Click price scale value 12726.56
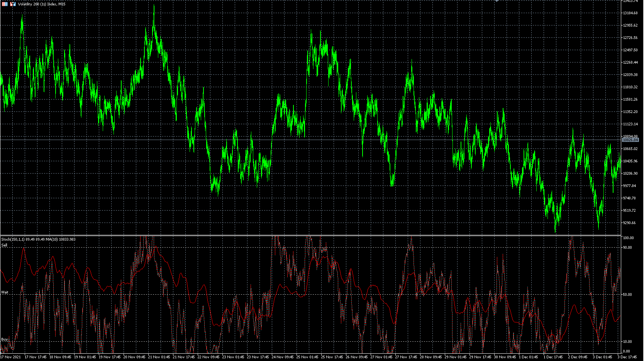644x361 pixels. (x=630, y=38)
